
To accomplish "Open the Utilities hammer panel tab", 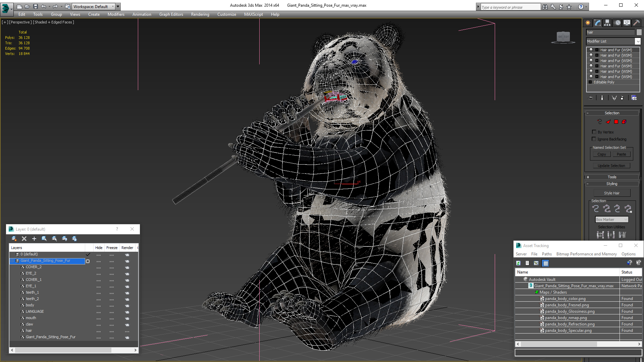I will coord(636,23).
